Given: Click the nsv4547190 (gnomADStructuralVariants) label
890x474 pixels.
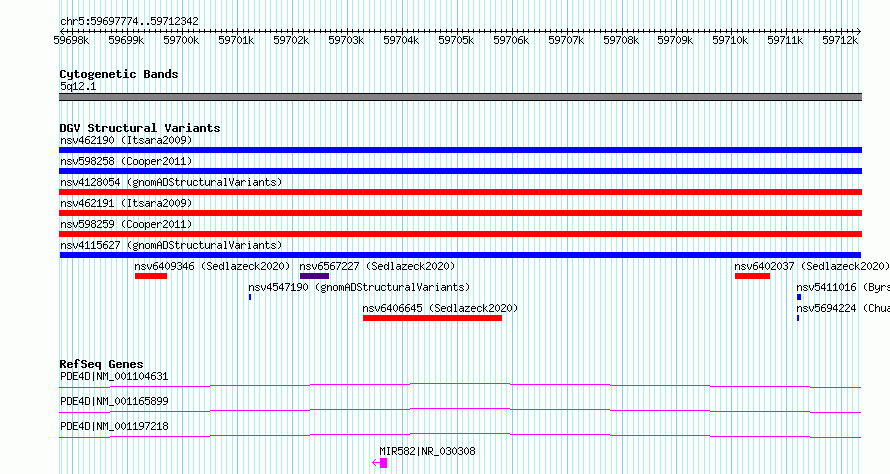Looking at the screenshot, I should click(x=359, y=287).
